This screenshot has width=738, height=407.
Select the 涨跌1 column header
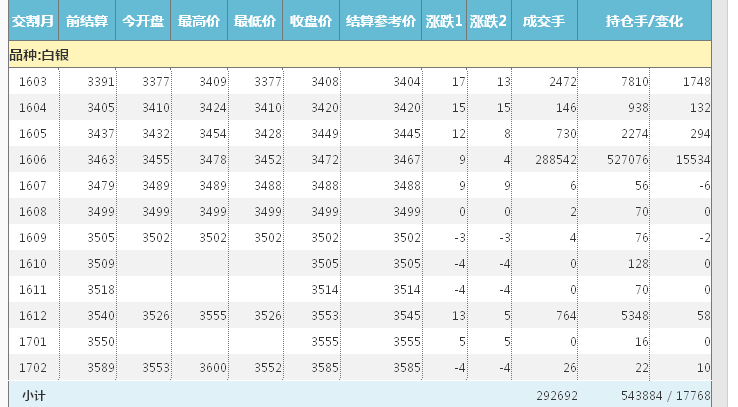point(444,21)
